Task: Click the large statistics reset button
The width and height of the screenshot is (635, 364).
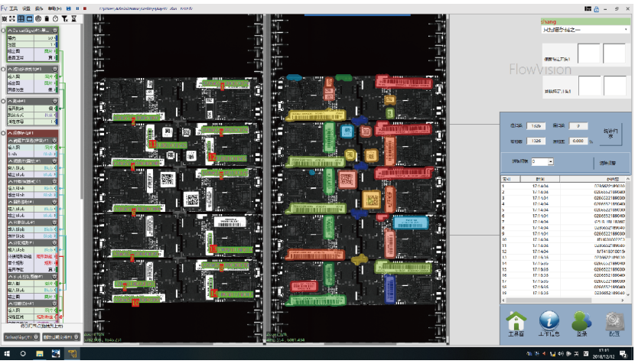Action: click(611, 134)
